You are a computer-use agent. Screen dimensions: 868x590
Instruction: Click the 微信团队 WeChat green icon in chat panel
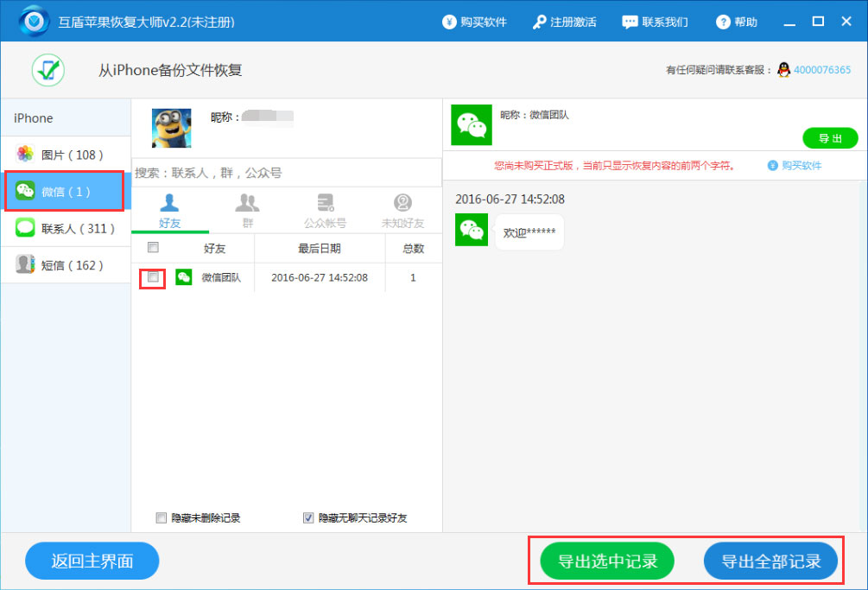click(x=472, y=125)
